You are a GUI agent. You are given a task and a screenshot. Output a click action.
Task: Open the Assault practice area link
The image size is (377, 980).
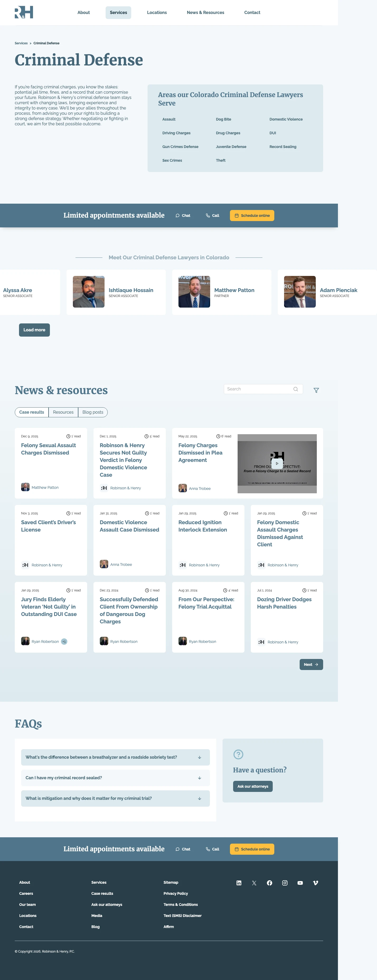pos(169,119)
